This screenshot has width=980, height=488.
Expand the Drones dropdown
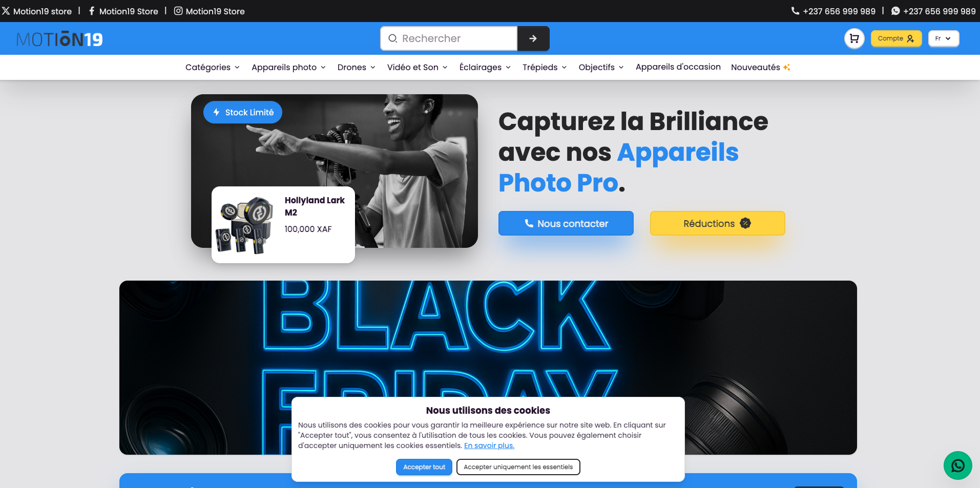point(357,67)
